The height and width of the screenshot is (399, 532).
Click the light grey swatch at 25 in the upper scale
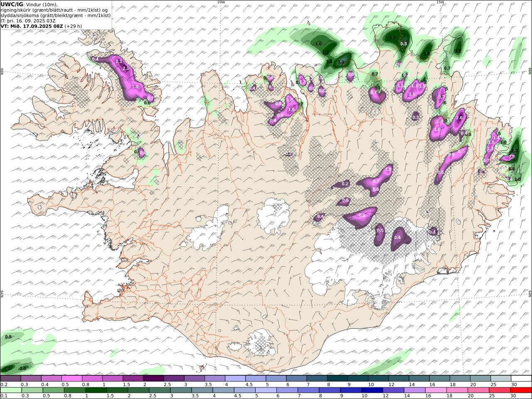tap(501, 379)
